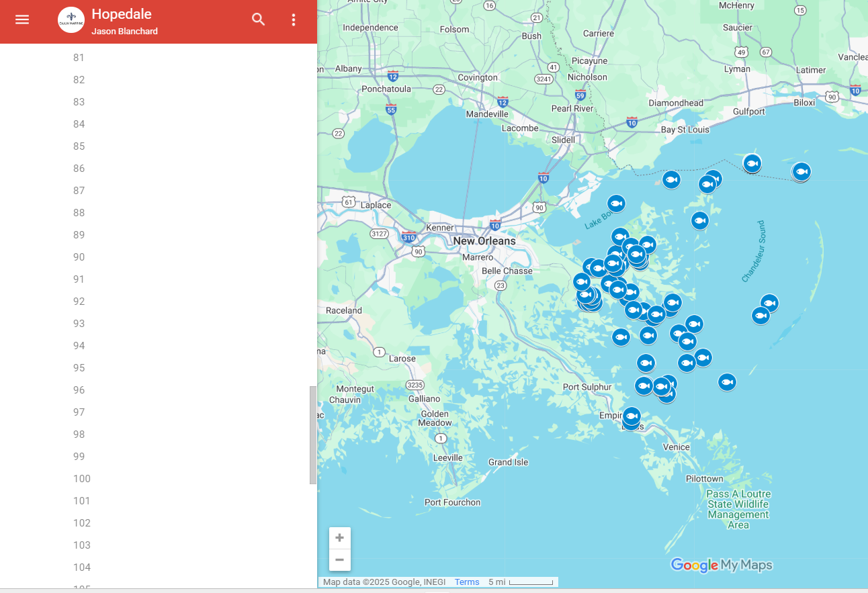Image resolution: width=868 pixels, height=593 pixels.
Task: Open the Terms link on map footer
Action: click(x=467, y=582)
